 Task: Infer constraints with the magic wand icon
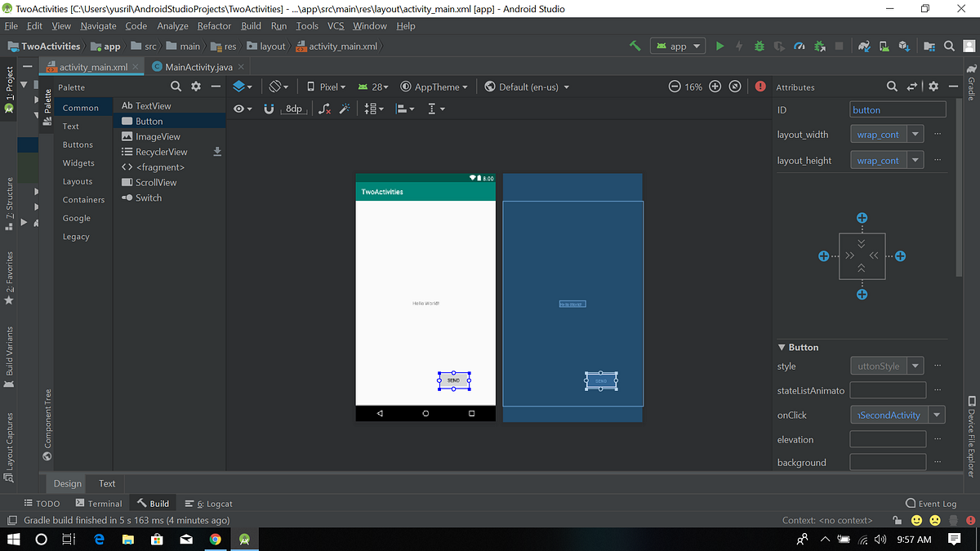click(x=345, y=108)
